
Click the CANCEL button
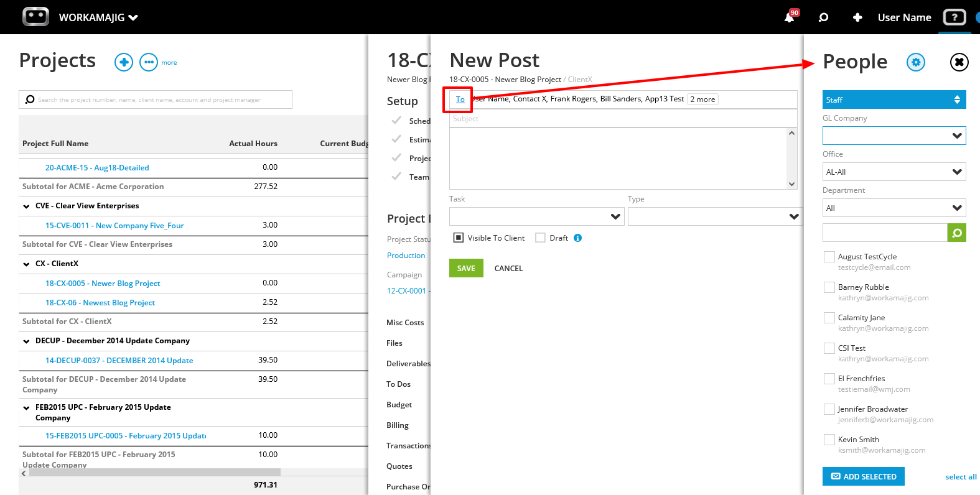[x=508, y=269]
